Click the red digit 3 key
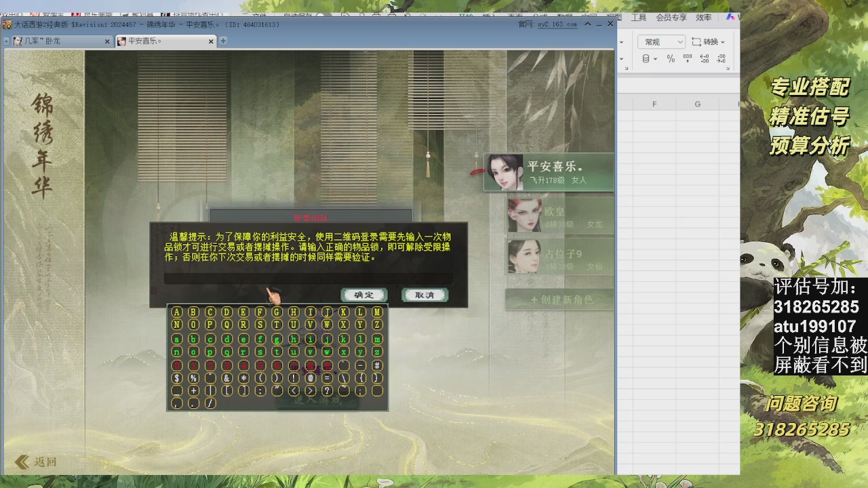 [x=227, y=365]
